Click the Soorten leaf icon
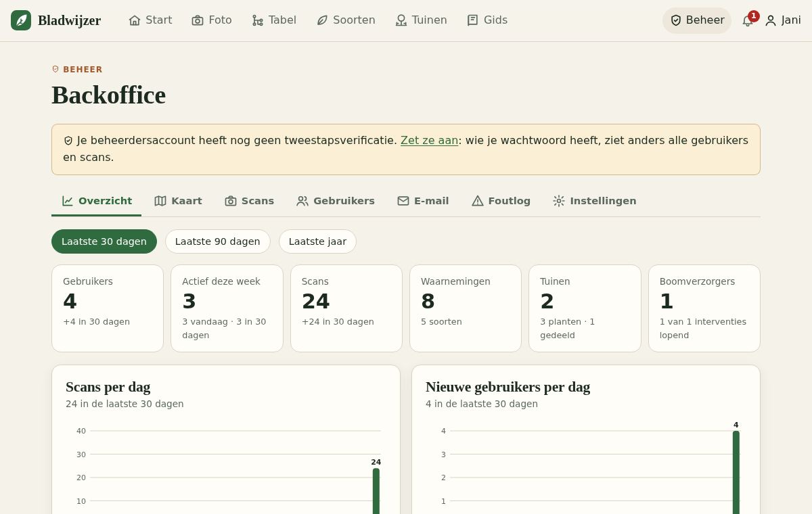Screen dimensions: 812x514 click(322, 20)
